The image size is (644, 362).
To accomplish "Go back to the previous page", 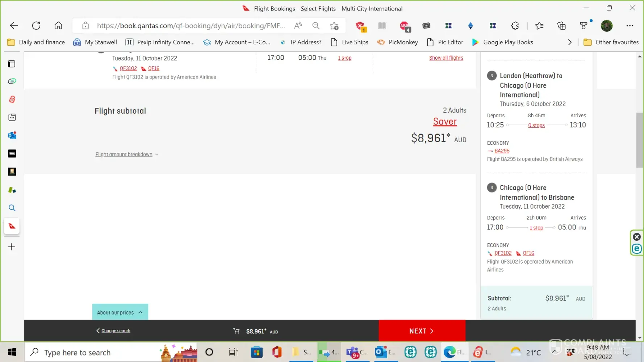I will (14, 26).
